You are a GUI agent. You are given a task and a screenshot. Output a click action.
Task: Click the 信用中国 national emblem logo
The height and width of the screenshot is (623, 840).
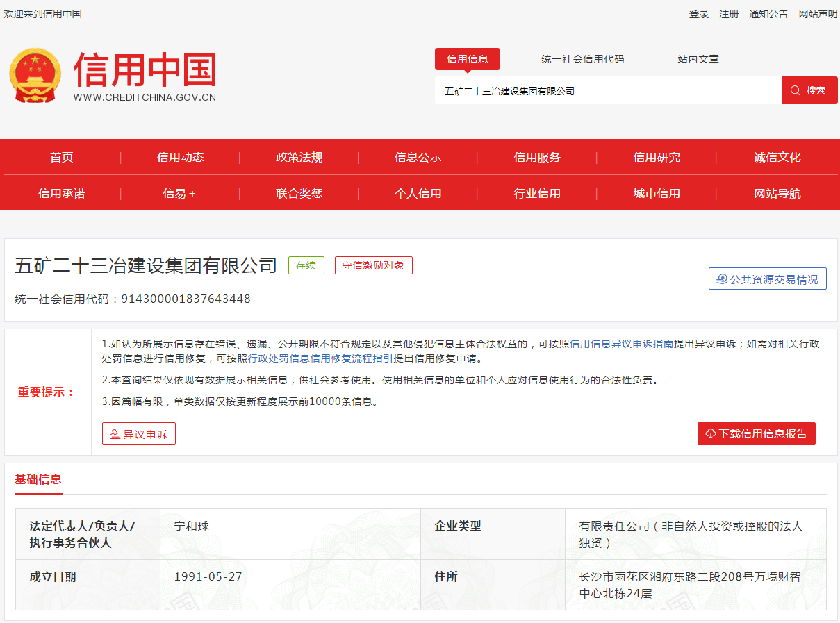[x=36, y=76]
